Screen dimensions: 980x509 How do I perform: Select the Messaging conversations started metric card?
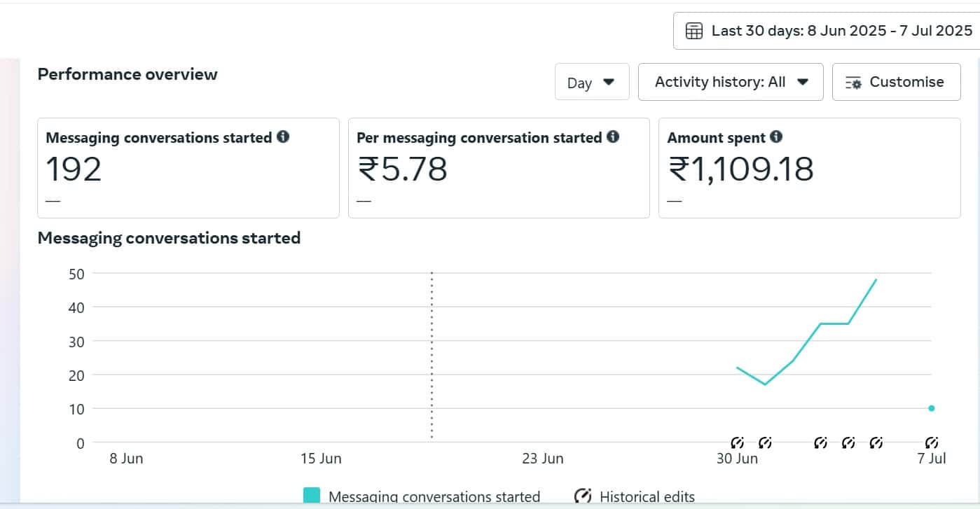[188, 168]
